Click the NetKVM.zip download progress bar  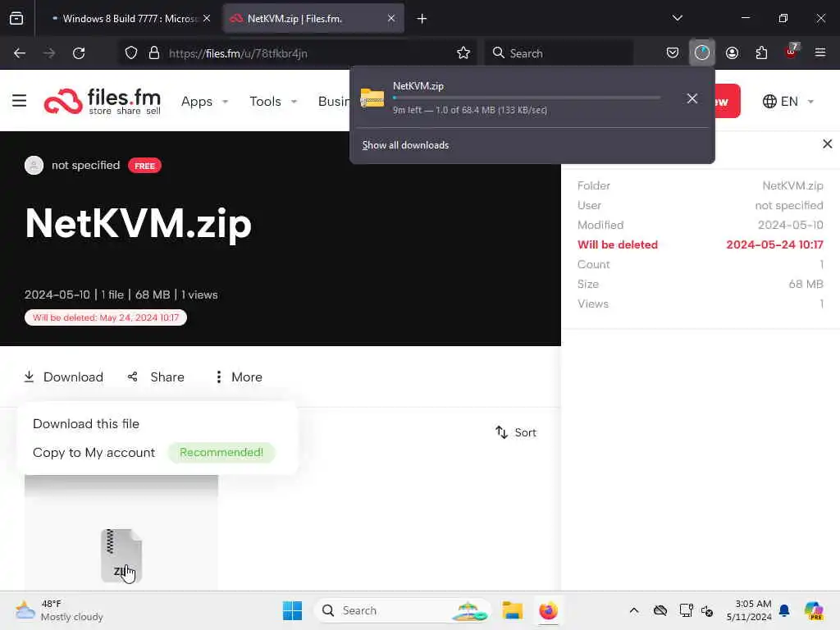527,98
